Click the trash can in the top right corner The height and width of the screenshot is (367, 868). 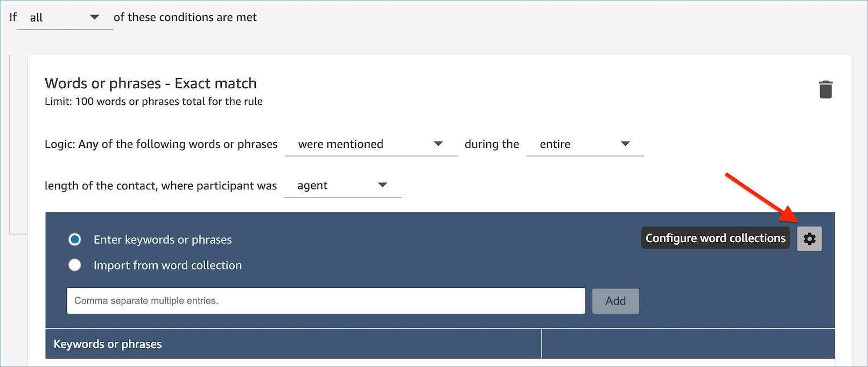826,89
